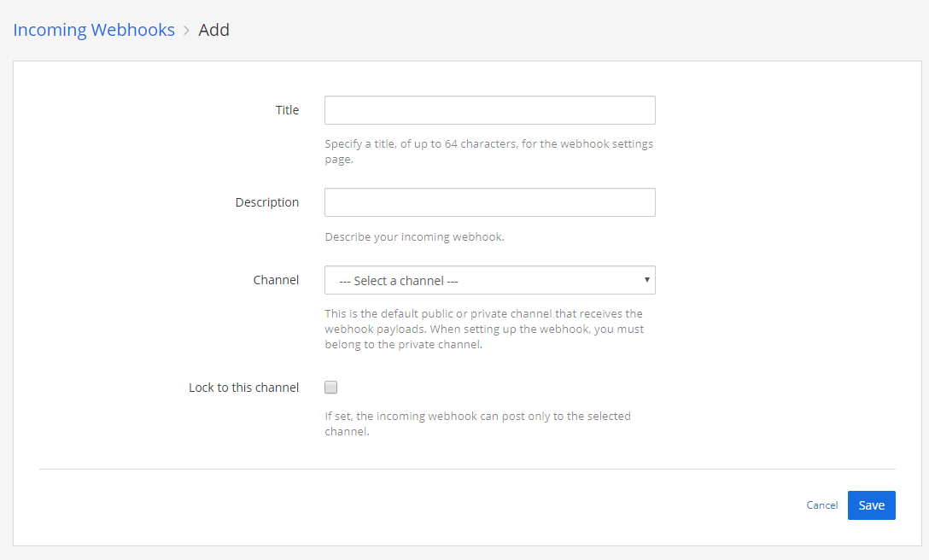Image resolution: width=929 pixels, height=560 pixels.
Task: Click the Cancel link
Action: [821, 505]
